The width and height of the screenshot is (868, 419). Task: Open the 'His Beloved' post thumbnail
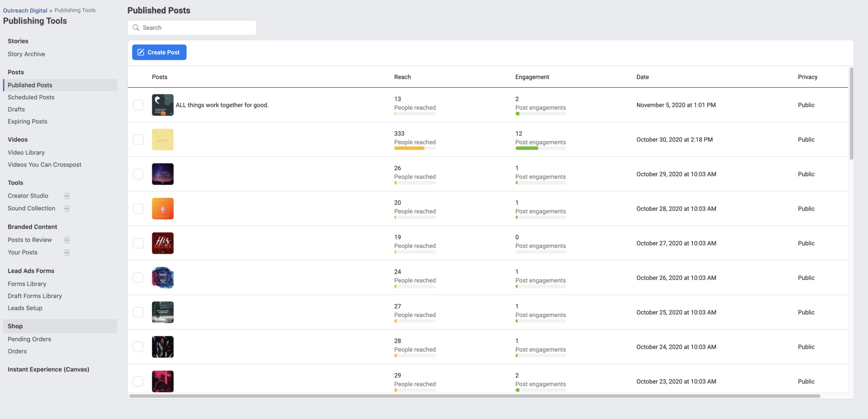pos(163,243)
